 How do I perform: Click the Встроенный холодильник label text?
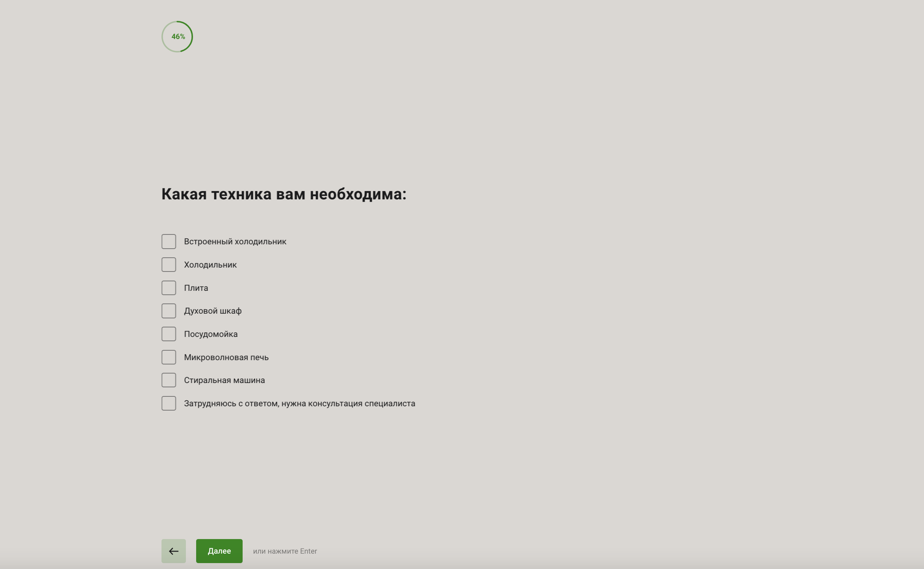235,242
